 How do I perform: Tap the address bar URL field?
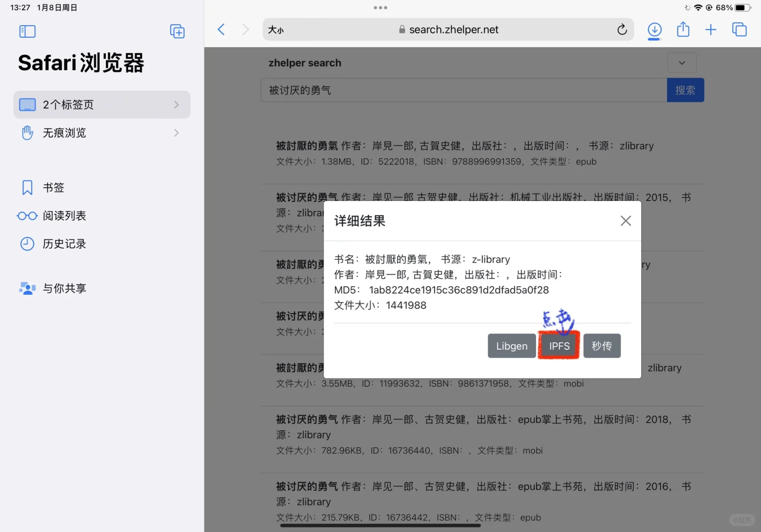coord(448,30)
